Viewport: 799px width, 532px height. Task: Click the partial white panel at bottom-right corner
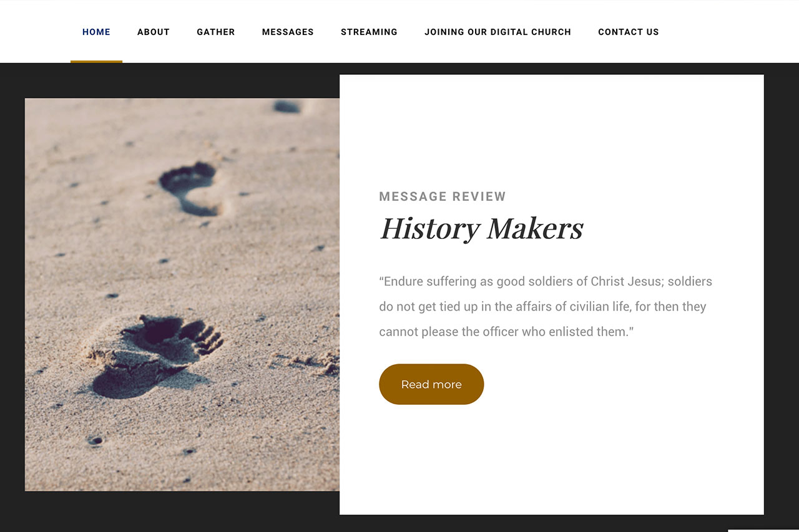click(x=763, y=531)
